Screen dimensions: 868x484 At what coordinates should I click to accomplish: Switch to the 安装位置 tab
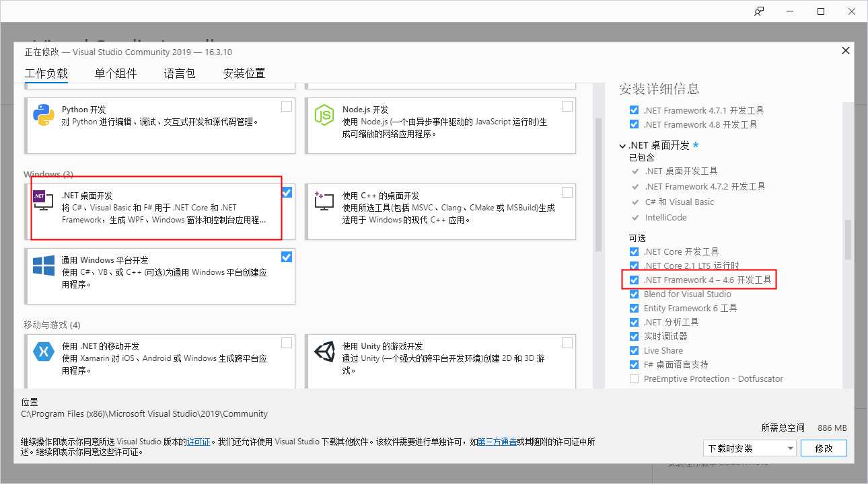tap(244, 74)
